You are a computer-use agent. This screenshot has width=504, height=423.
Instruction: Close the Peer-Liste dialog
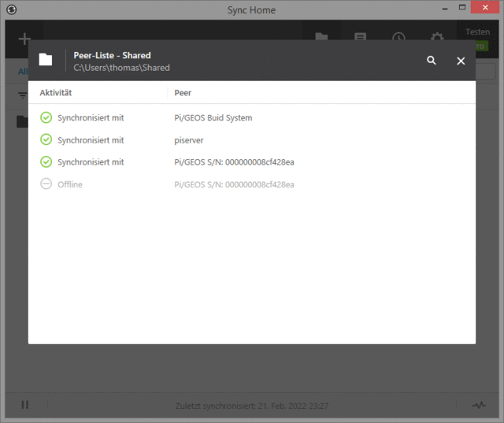[x=461, y=61]
